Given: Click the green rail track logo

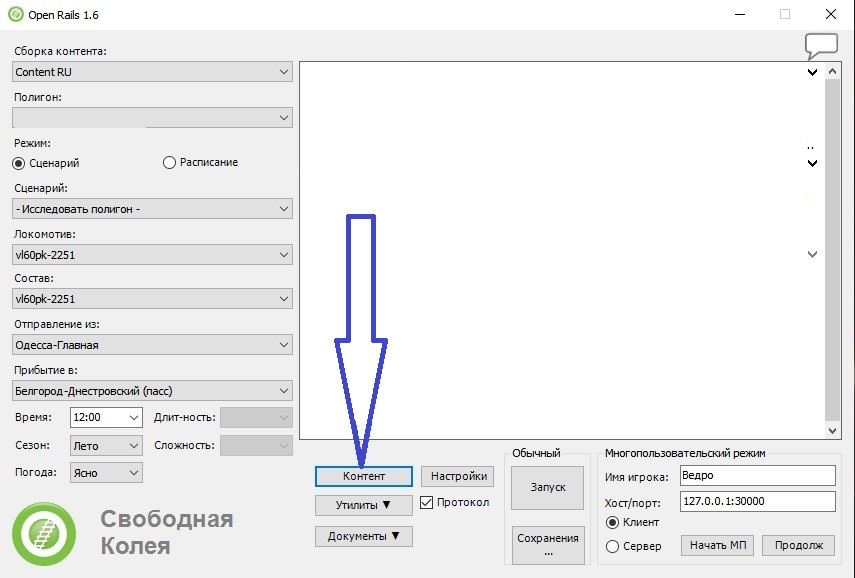Looking at the screenshot, I should 43,533.
